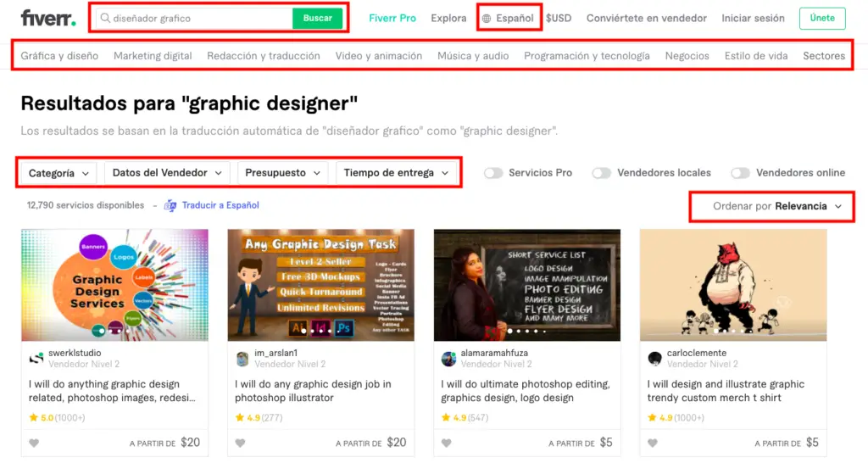Click the im_arslan1 seller name
The image size is (868, 463).
[275, 353]
